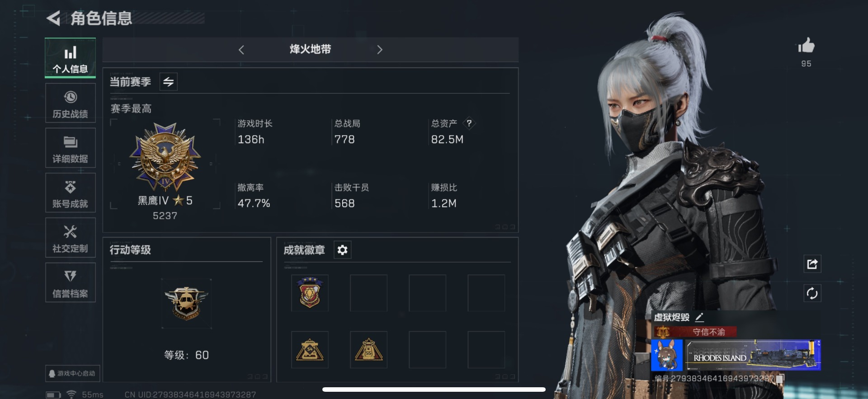Switch to next mode with right chevron
This screenshot has width=868, height=399.
[380, 50]
